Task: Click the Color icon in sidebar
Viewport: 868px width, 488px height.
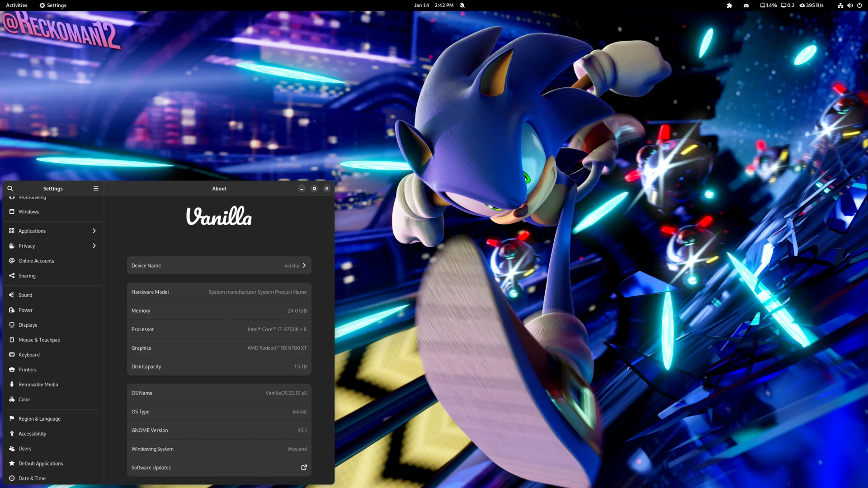Action: (x=12, y=399)
